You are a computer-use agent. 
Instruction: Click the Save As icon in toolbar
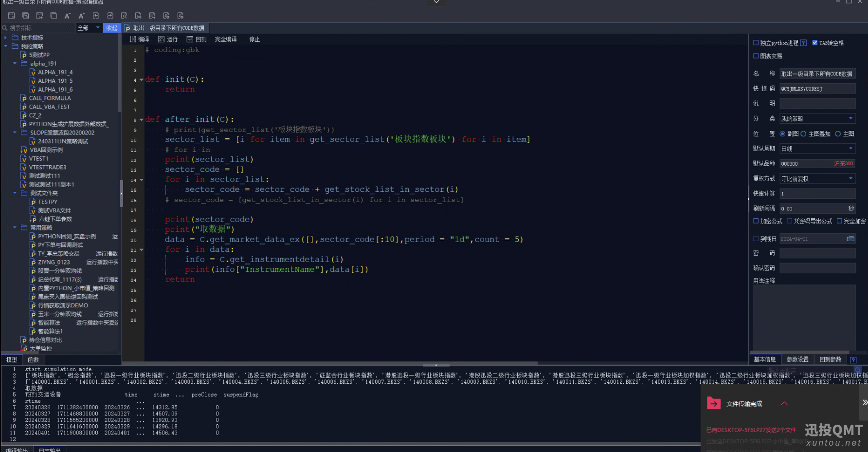tap(40, 16)
